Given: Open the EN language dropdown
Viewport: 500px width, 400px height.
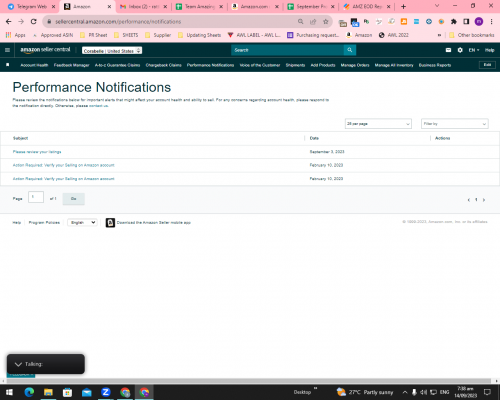Looking at the screenshot, I should [474, 50].
